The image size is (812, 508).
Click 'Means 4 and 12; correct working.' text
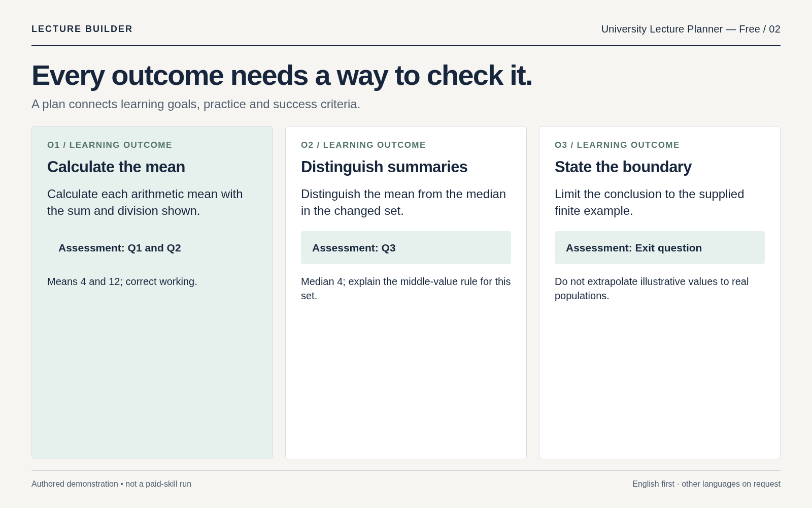[x=122, y=281]
